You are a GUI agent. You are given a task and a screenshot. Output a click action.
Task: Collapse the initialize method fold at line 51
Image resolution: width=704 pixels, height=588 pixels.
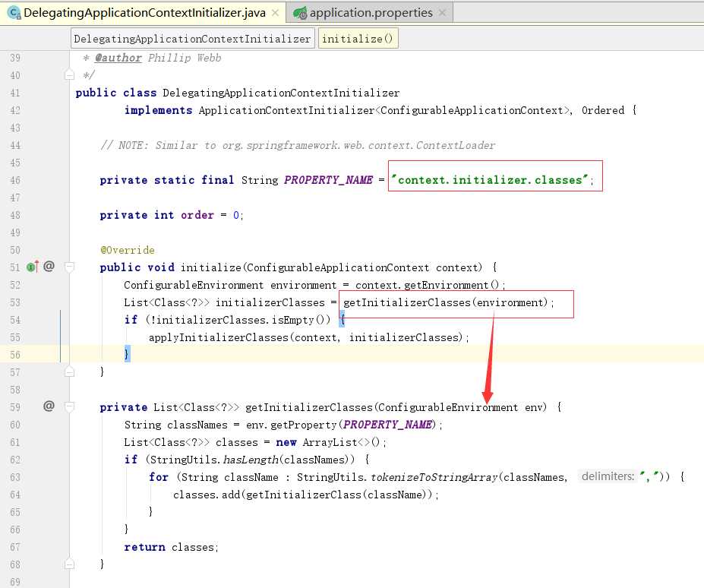click(x=69, y=267)
